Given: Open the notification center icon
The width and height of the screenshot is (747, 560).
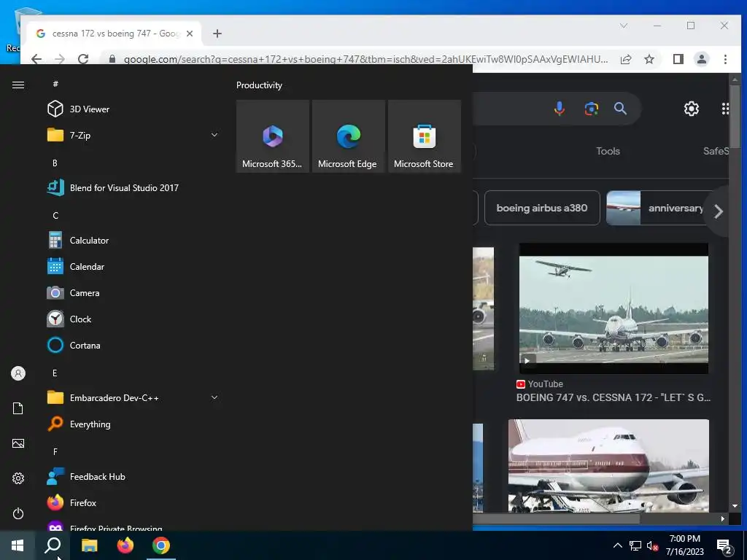Looking at the screenshot, I should point(725,546).
